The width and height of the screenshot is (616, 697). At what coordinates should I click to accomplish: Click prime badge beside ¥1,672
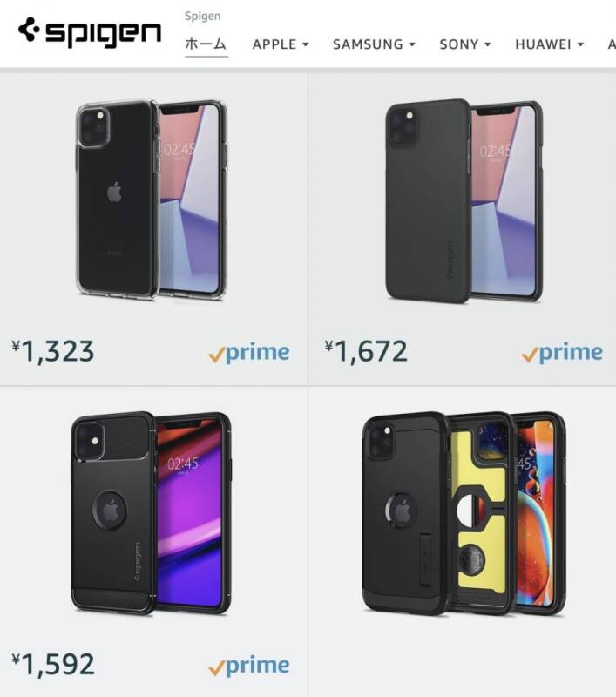pyautogui.click(x=562, y=354)
